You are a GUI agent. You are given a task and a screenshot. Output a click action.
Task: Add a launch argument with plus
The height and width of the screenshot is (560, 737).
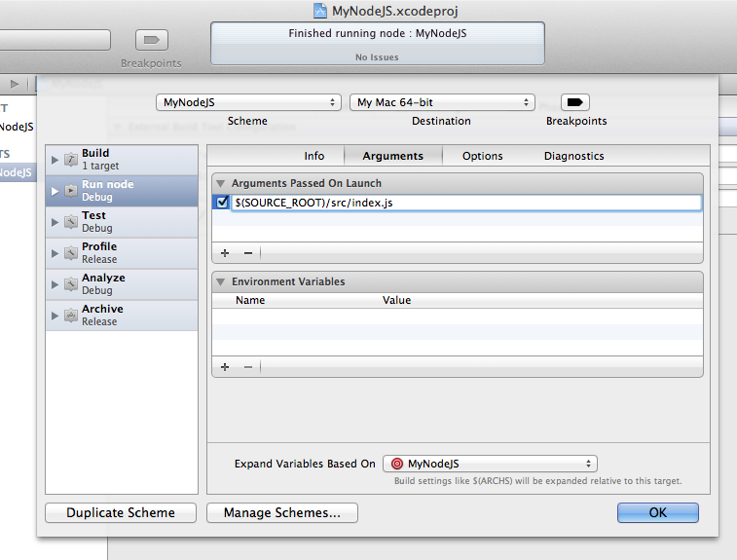click(x=225, y=253)
